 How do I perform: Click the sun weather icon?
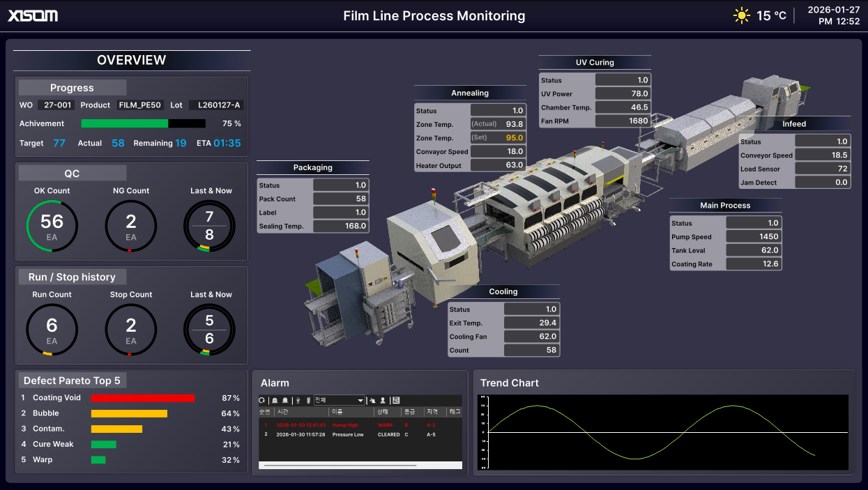[x=742, y=15]
